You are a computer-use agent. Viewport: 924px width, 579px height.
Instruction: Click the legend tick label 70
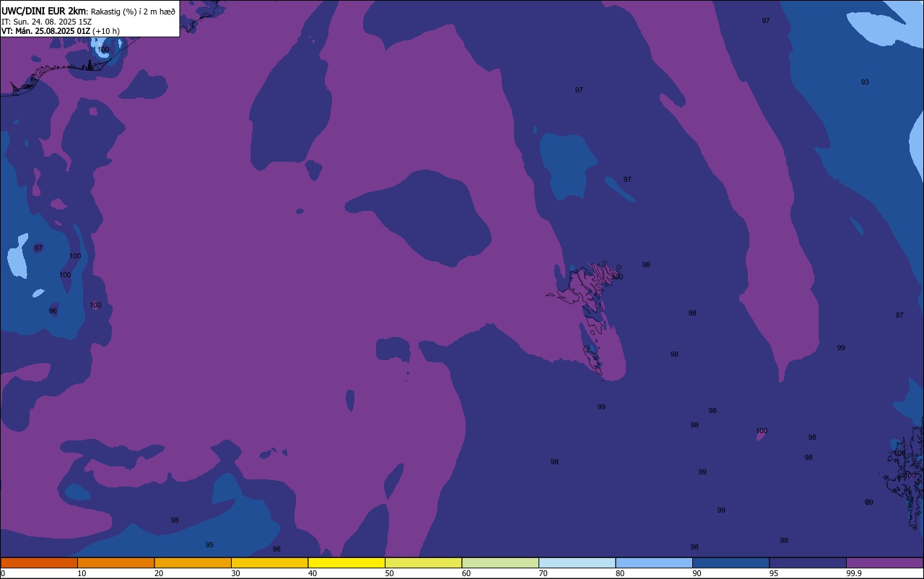(543, 573)
